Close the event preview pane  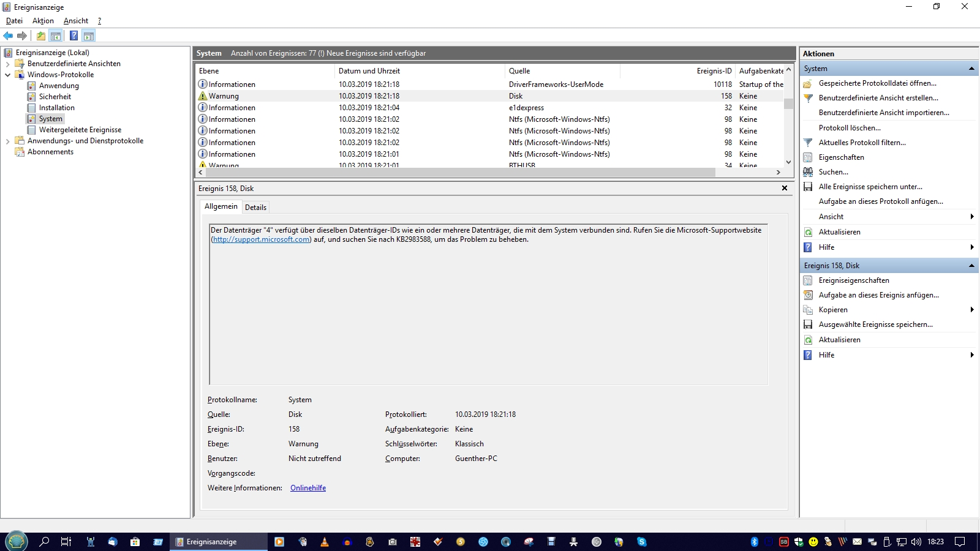click(x=785, y=188)
